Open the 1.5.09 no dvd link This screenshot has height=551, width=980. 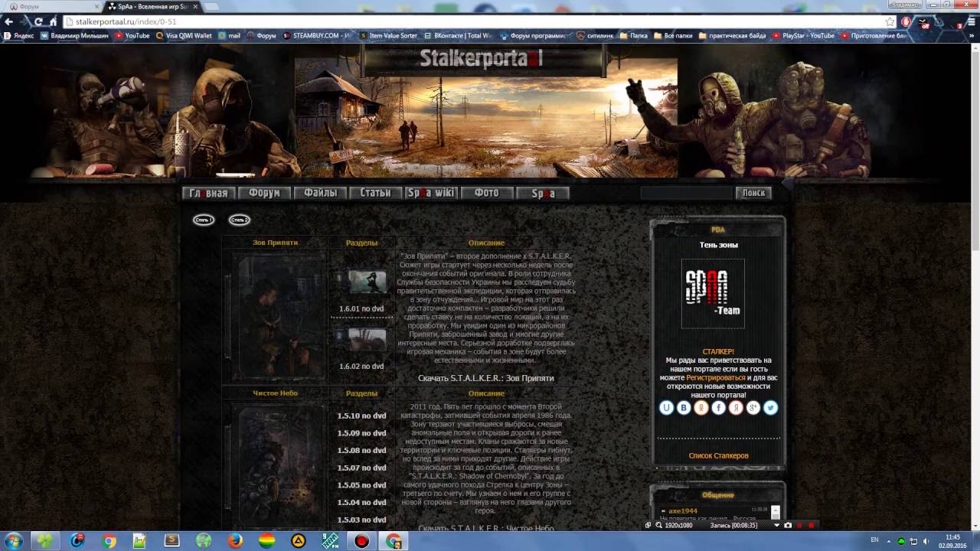pos(361,433)
